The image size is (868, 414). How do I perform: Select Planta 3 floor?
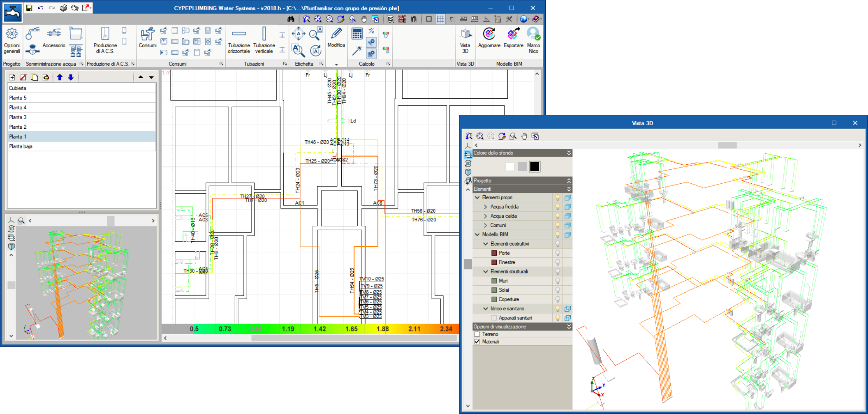click(x=82, y=117)
